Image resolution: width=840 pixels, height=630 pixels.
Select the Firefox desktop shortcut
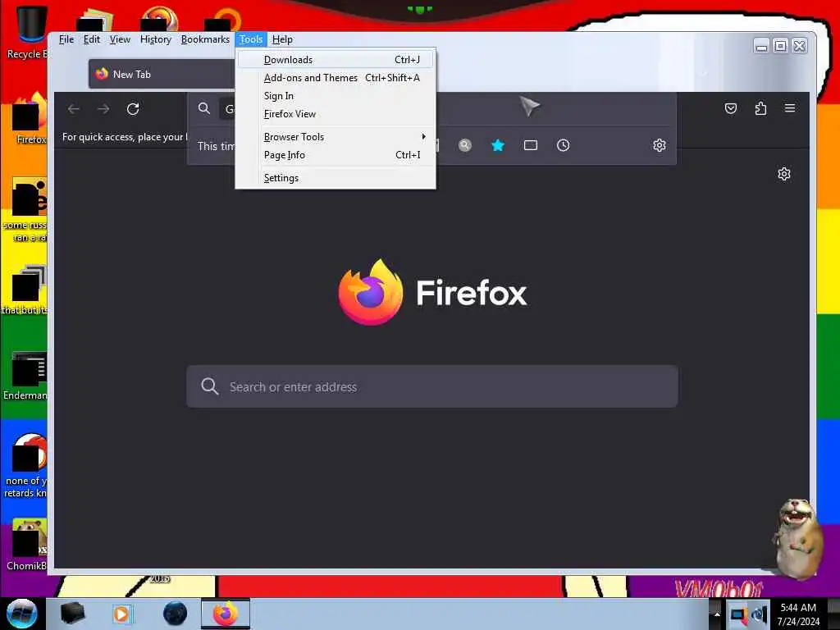tap(30, 119)
